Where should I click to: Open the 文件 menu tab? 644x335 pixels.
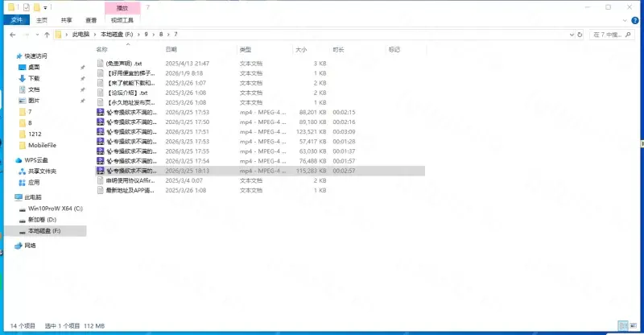(x=17, y=20)
